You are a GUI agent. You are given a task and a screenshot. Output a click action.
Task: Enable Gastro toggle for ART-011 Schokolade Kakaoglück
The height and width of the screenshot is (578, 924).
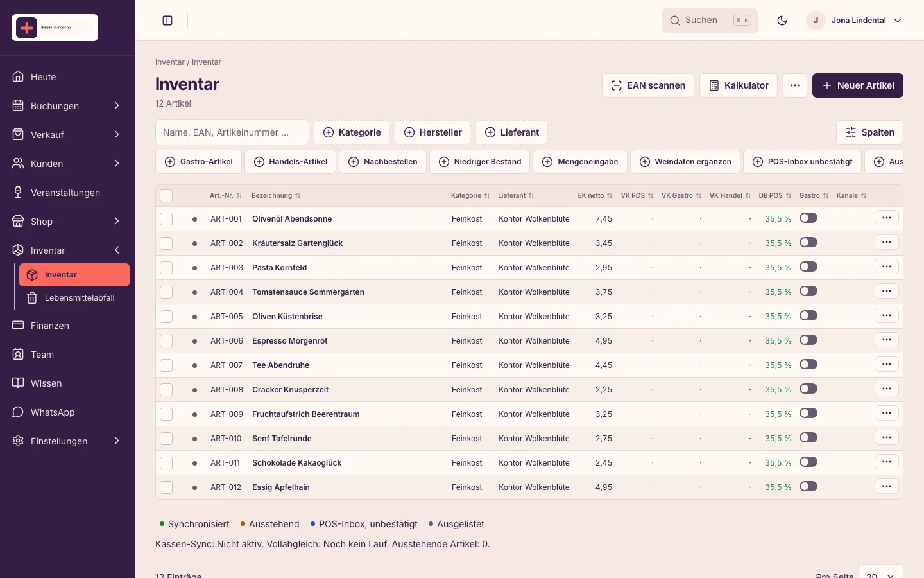tap(809, 462)
